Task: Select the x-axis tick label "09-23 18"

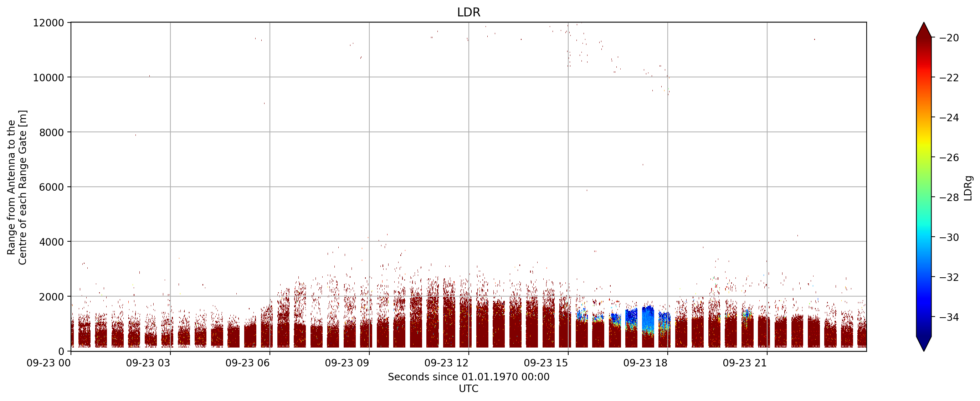Action: click(646, 363)
